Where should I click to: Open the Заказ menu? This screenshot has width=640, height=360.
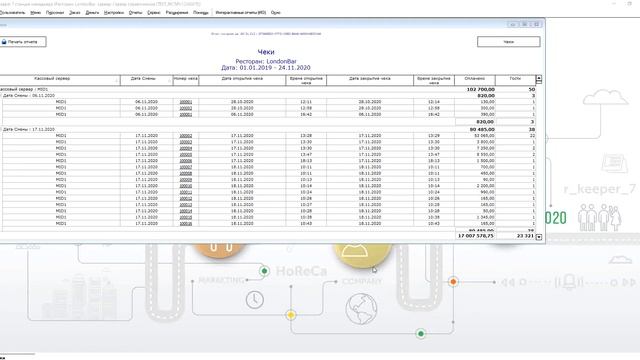(75, 13)
